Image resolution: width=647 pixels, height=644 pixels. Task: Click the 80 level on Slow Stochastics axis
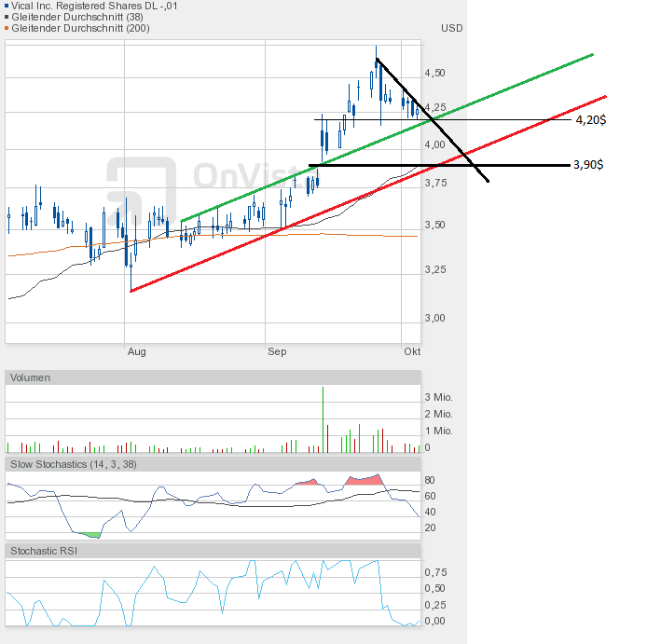coord(430,480)
